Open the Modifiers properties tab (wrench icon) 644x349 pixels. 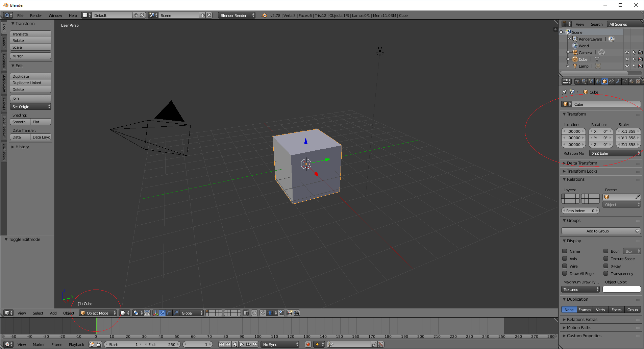(618, 81)
